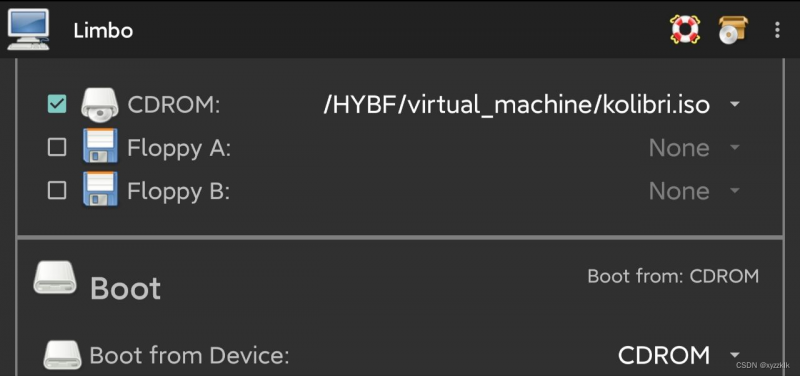Viewport: 800px width, 376px height.
Task: Enable the Floppy A checkbox
Action: click(x=57, y=148)
